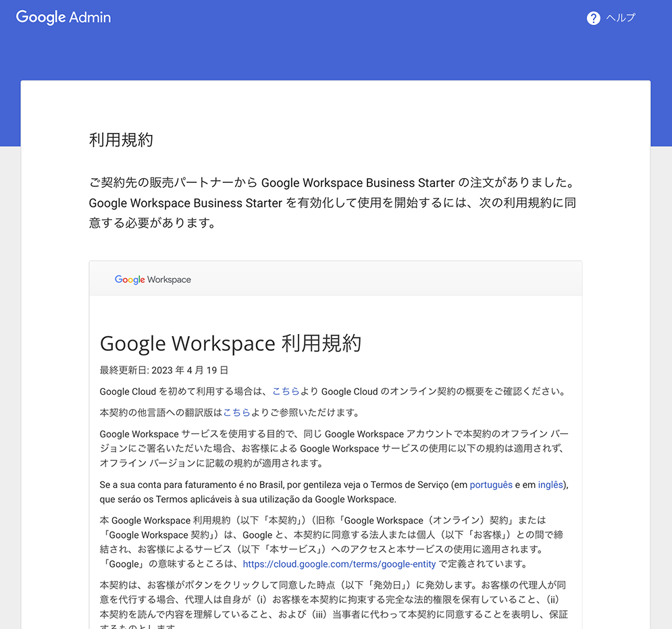Click the paragraph about the offline version

click(331, 449)
